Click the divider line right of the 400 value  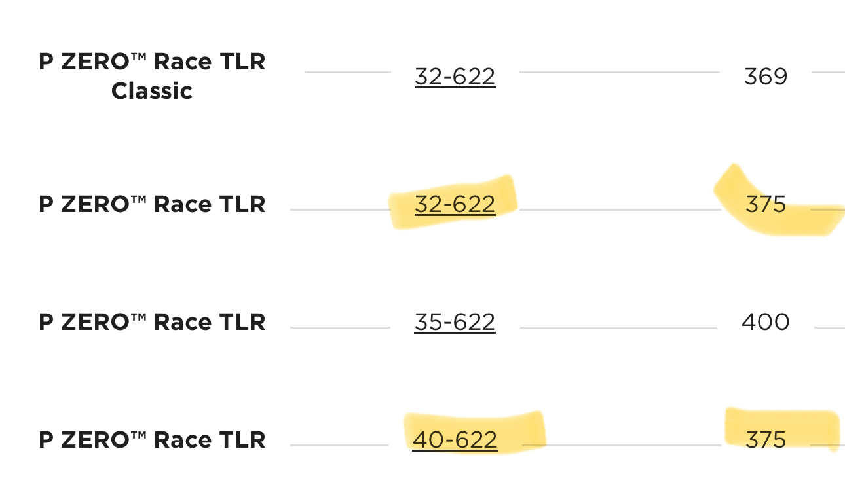[829, 327]
